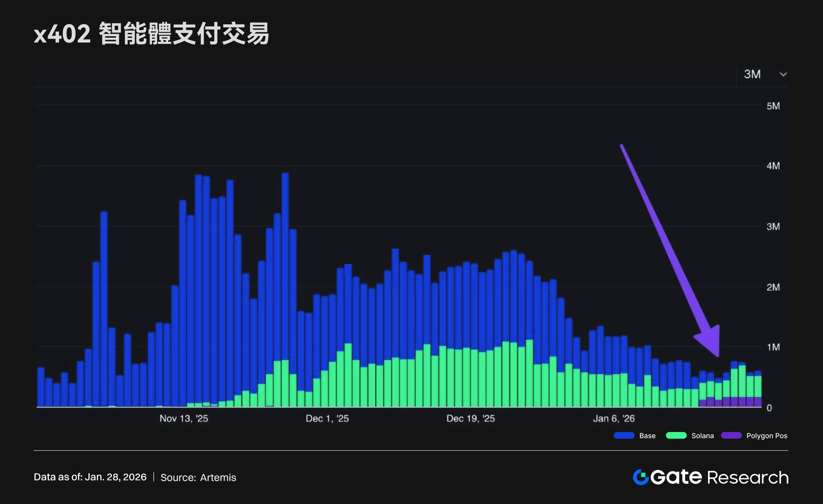The image size is (823, 504).
Task: Click the purple Polygon Pos swatch
Action: pyautogui.click(x=731, y=436)
